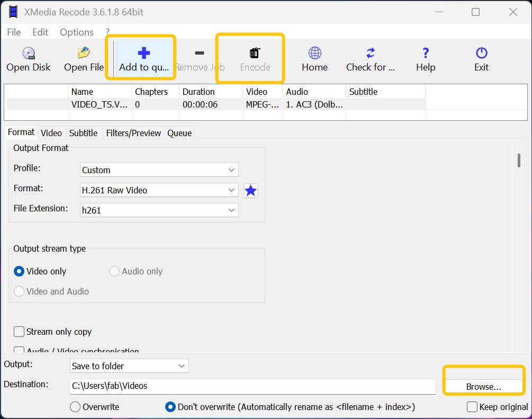Visit the XMedia Recode Home page

pos(314,58)
